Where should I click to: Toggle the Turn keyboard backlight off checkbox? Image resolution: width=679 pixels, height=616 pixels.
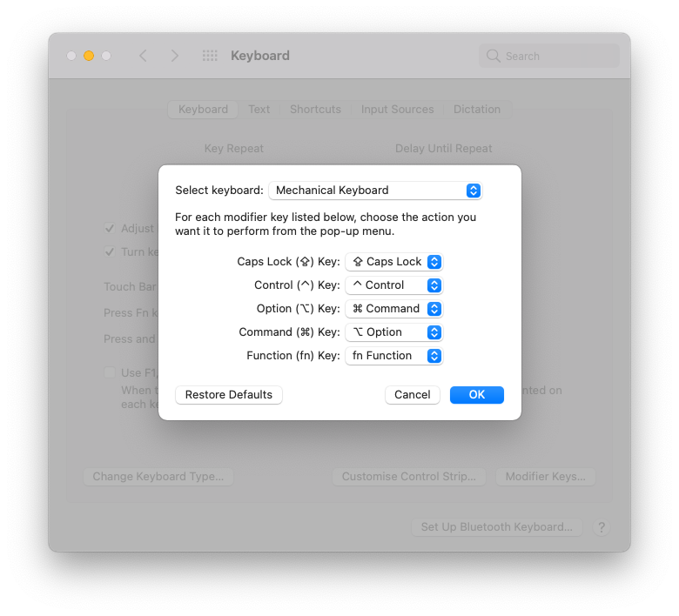coord(110,251)
